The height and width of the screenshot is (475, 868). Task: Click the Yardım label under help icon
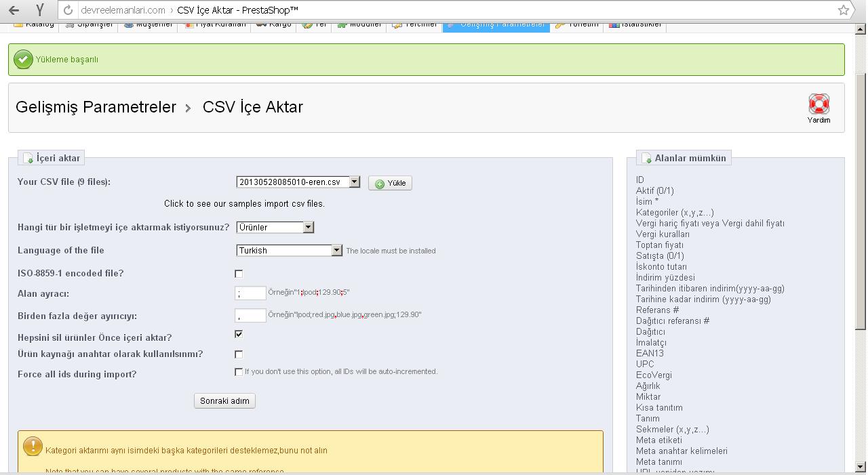pyautogui.click(x=819, y=121)
